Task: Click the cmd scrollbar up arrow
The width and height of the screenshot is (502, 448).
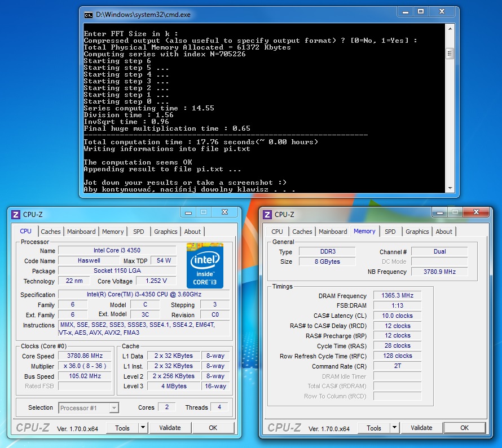Action: click(x=450, y=29)
